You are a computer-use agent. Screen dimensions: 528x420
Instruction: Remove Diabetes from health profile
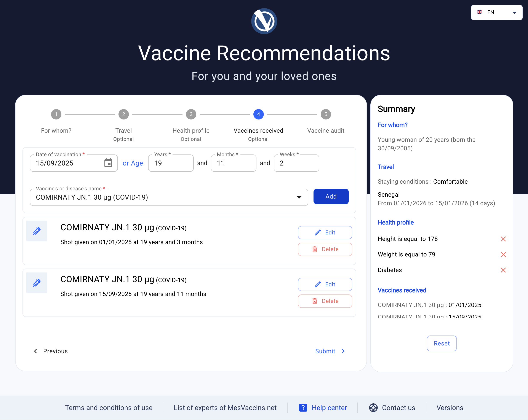(x=503, y=270)
